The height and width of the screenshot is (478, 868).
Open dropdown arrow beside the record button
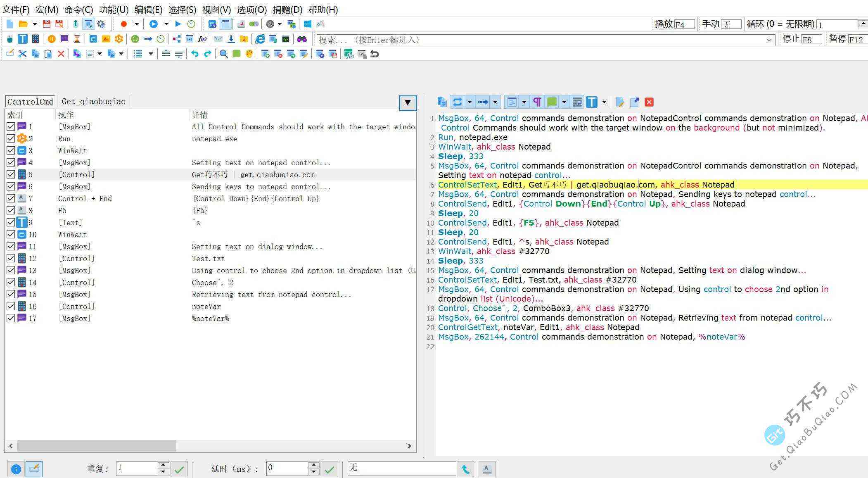(x=137, y=24)
